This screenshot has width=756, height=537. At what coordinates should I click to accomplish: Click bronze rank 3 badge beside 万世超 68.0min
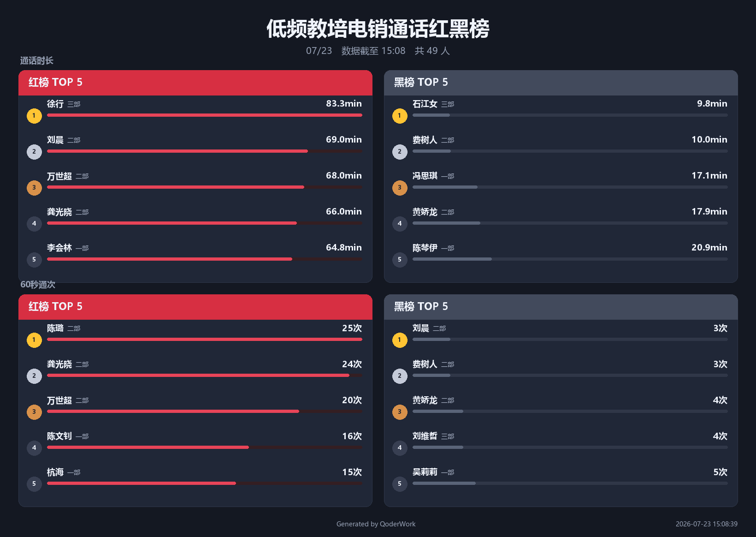click(34, 188)
